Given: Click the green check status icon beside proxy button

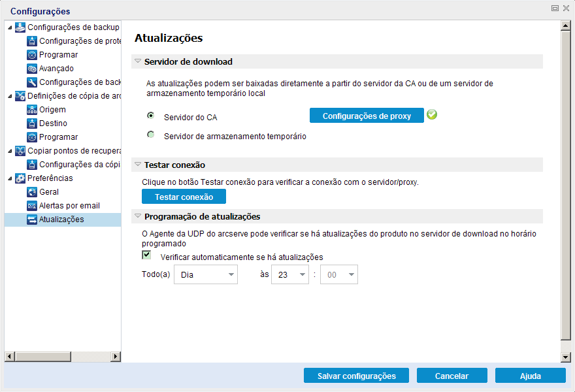Looking at the screenshot, I should coord(432,115).
